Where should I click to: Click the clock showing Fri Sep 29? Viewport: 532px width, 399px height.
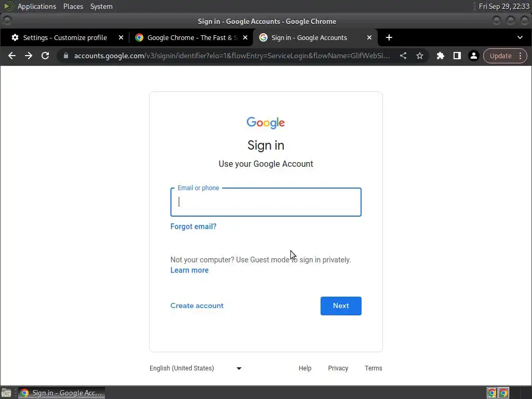[x=504, y=6]
